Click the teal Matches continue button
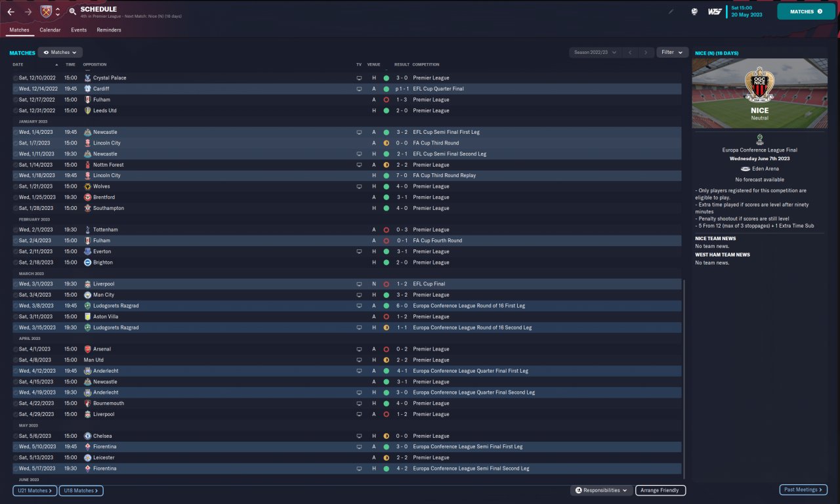840x504 pixels. point(806,12)
